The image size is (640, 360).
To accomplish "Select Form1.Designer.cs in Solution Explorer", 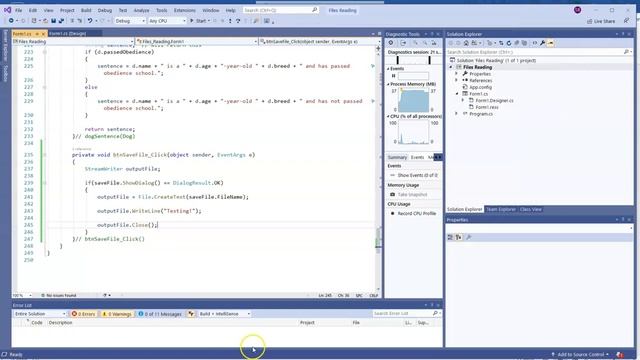I will (x=494, y=100).
